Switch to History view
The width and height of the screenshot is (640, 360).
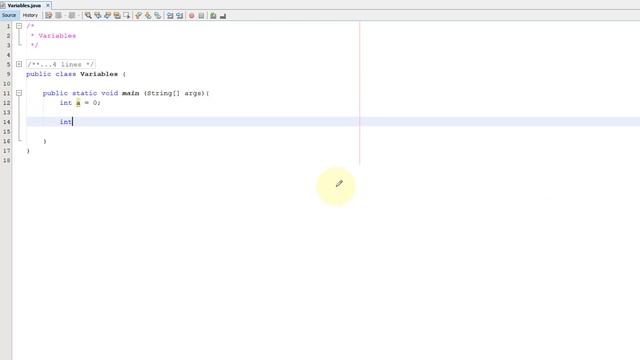pos(30,15)
